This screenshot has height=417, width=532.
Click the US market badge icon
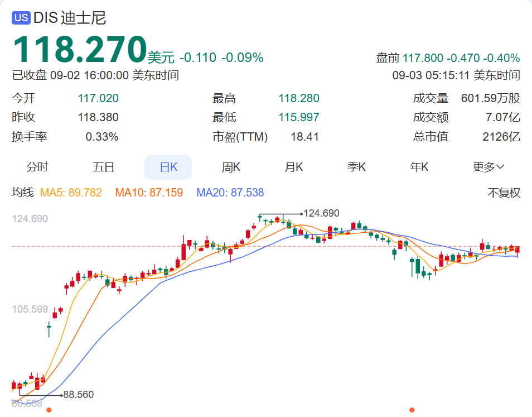coord(21,17)
